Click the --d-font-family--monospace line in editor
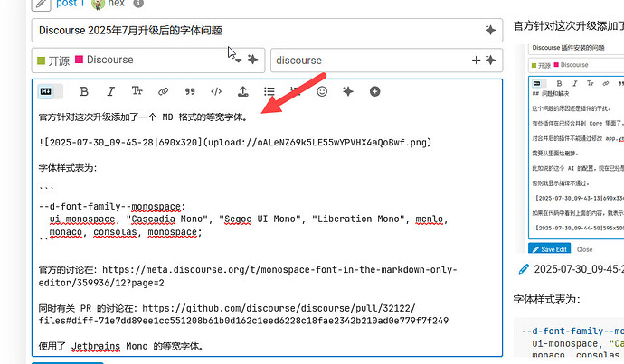Image resolution: width=624 pixels, height=364 pixels. click(112, 207)
